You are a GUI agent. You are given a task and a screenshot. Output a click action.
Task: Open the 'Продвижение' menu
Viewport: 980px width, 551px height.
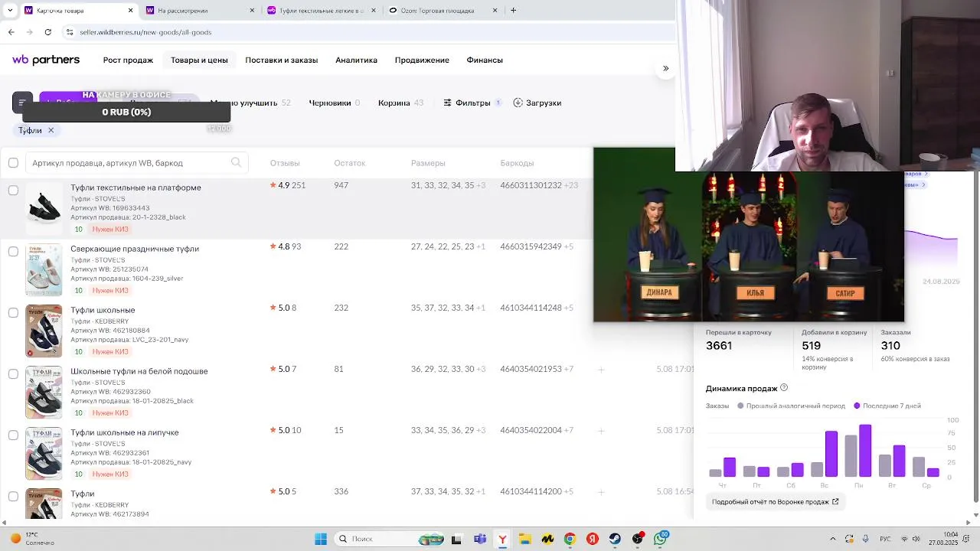pos(422,60)
